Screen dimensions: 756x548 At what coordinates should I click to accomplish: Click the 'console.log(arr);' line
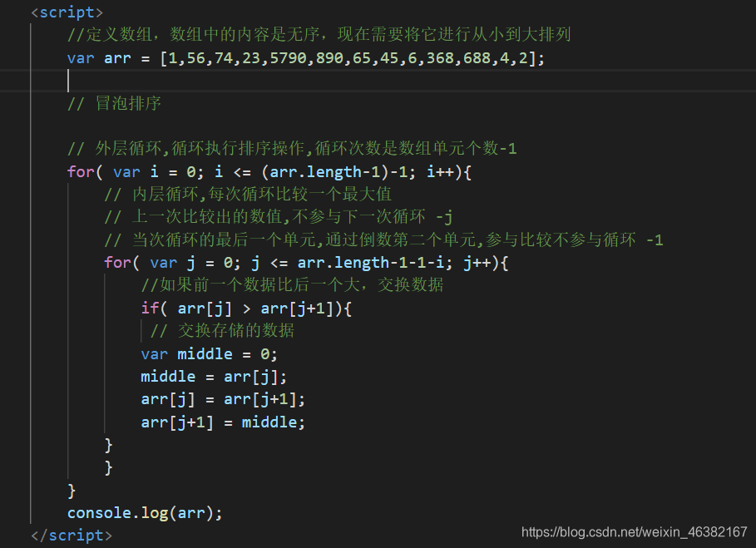145,513
